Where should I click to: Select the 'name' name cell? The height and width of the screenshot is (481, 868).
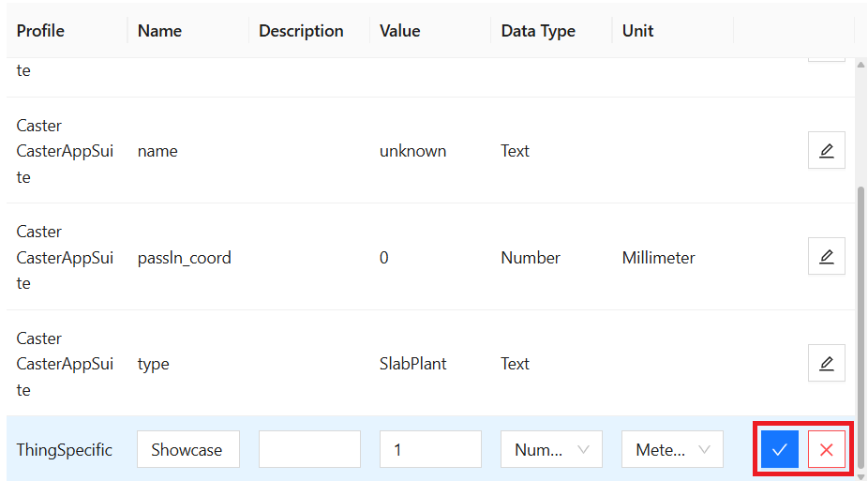(157, 151)
